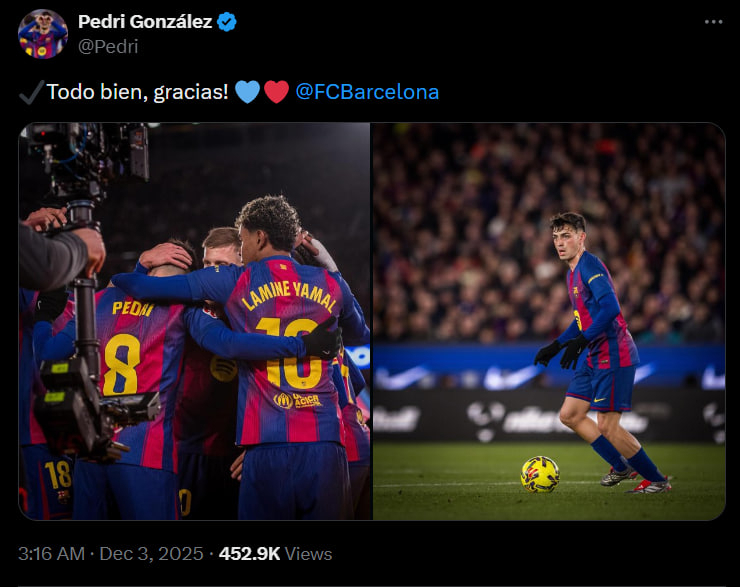740x587 pixels.
Task: Follow the @FCBarcelona mention link
Action: coord(367,92)
